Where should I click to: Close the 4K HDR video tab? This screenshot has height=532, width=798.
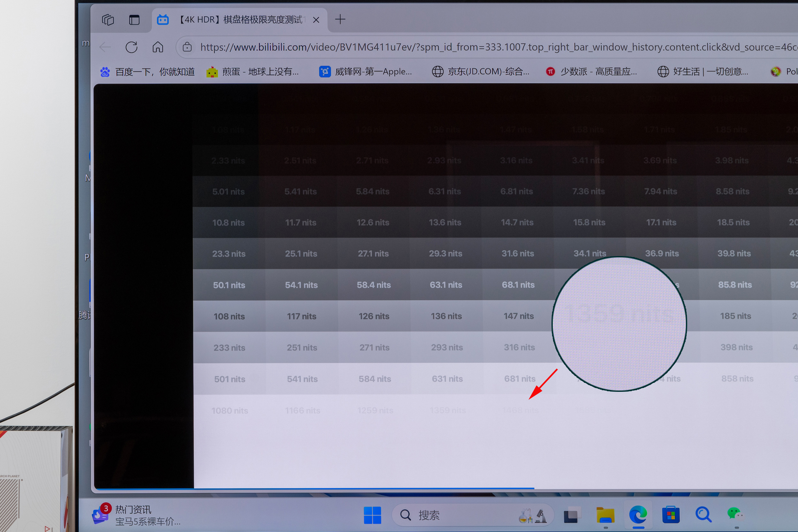316,20
